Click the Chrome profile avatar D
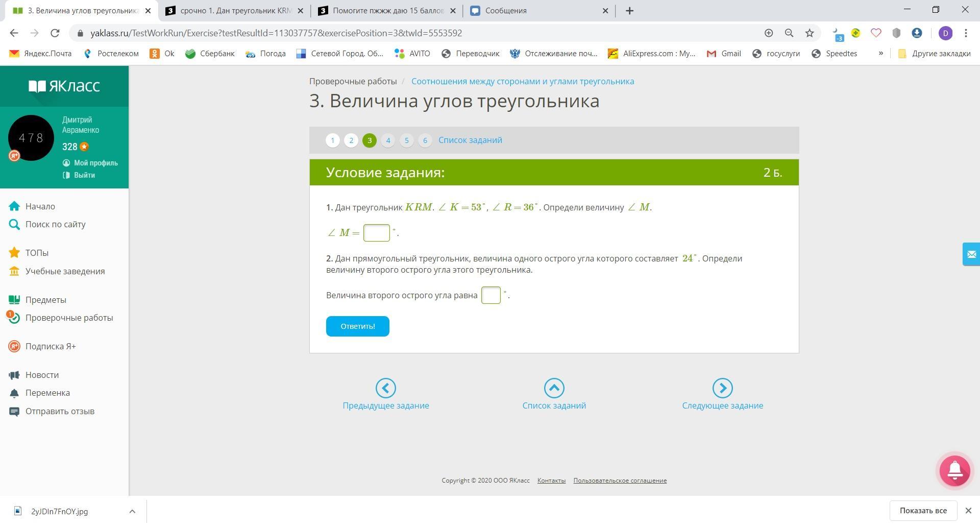 pyautogui.click(x=946, y=33)
